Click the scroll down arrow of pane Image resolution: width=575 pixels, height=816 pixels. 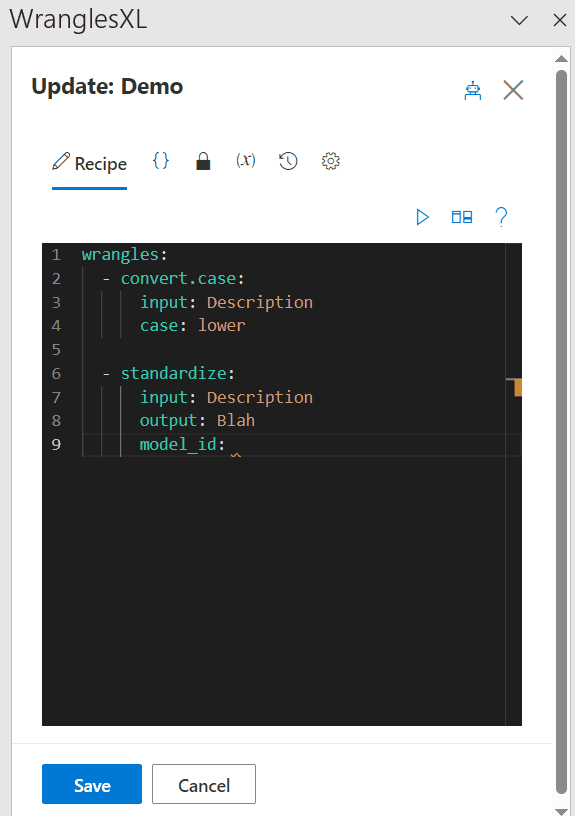point(561,811)
